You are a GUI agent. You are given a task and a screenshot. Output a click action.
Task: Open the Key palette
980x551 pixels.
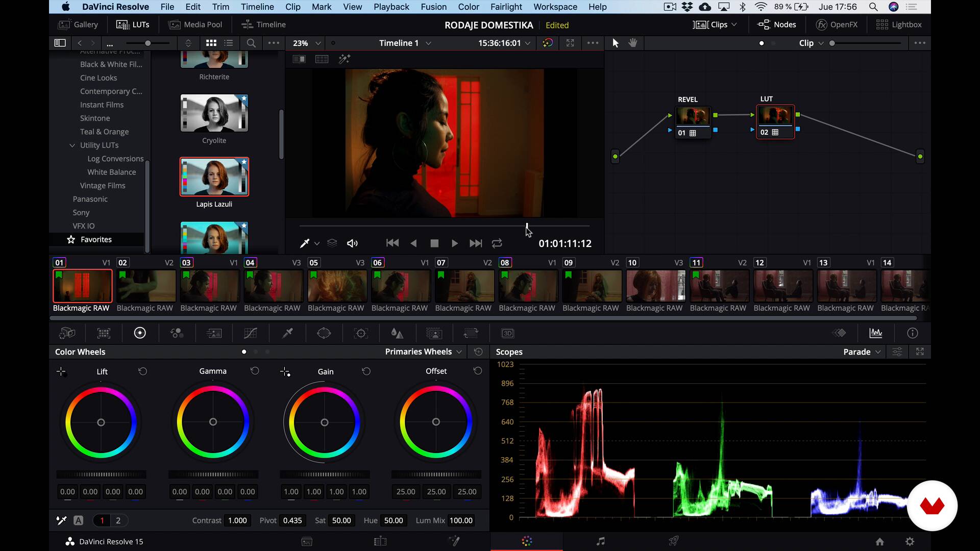434,333
